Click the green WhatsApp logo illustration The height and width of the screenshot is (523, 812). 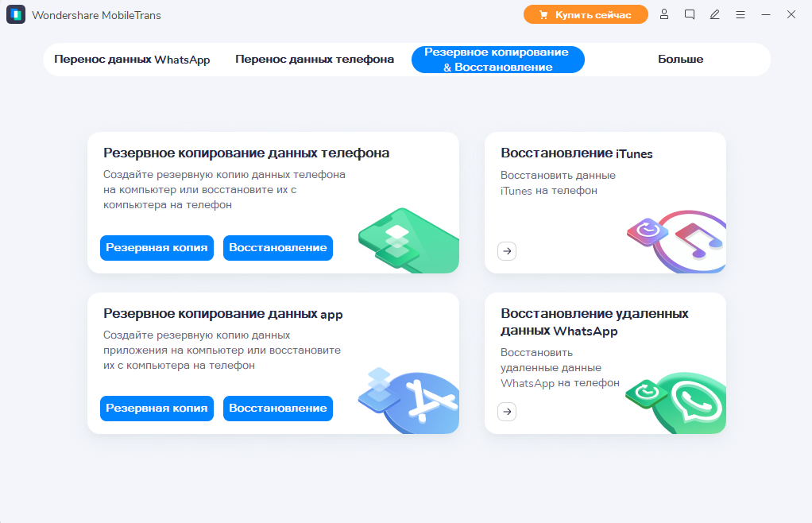676,403
